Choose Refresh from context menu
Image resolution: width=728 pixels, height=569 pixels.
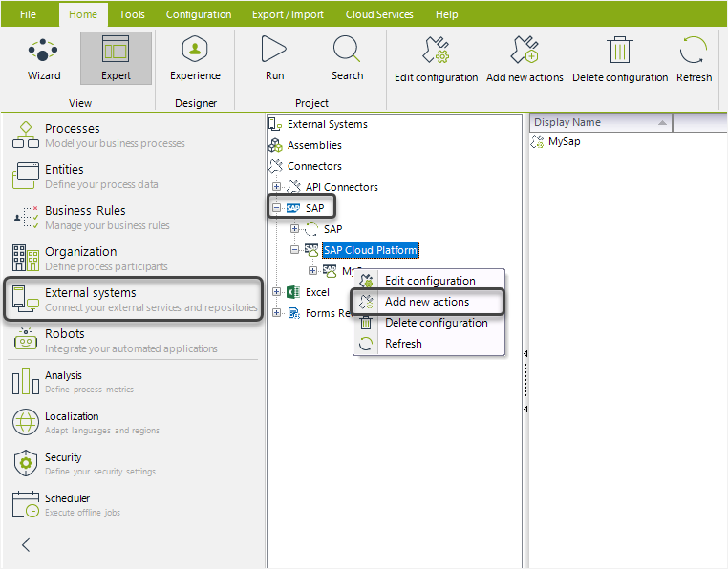tap(429, 344)
